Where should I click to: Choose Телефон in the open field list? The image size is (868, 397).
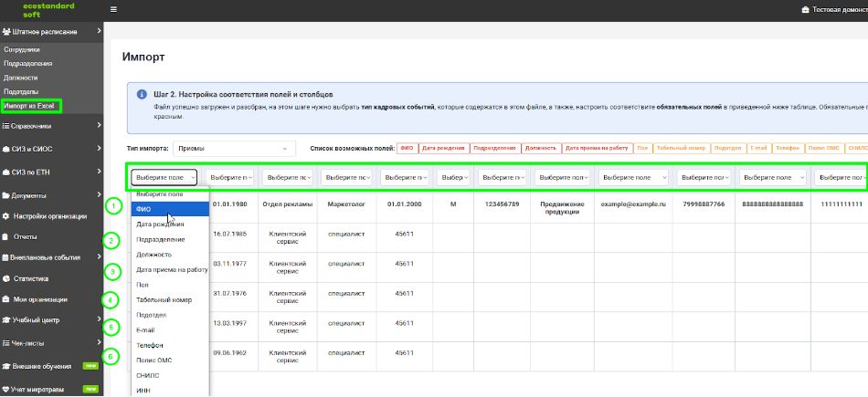click(171, 345)
